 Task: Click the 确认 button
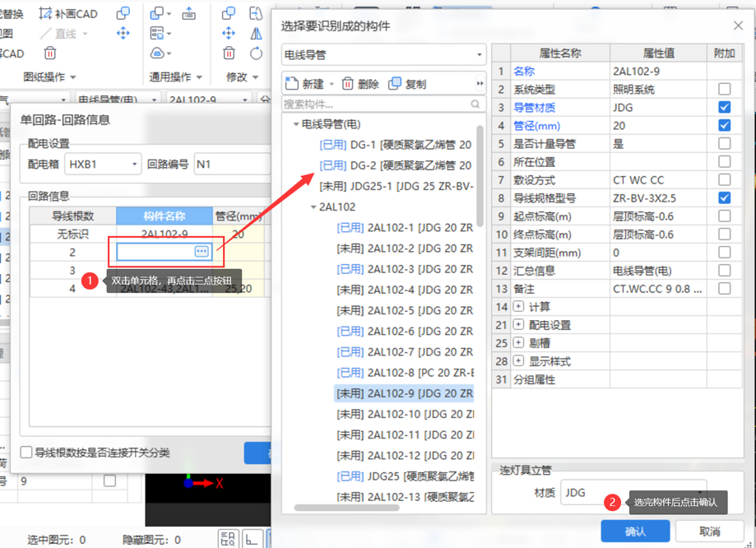[635, 532]
